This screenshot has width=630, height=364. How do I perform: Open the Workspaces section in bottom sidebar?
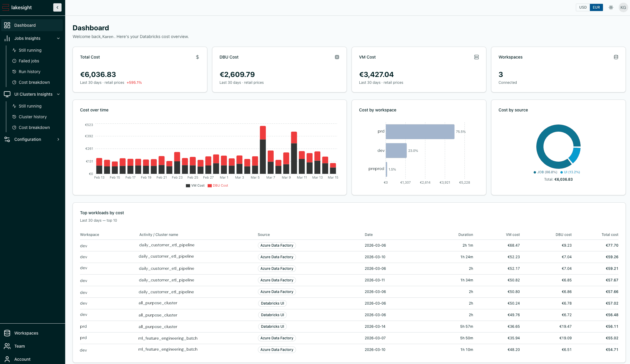click(26, 333)
